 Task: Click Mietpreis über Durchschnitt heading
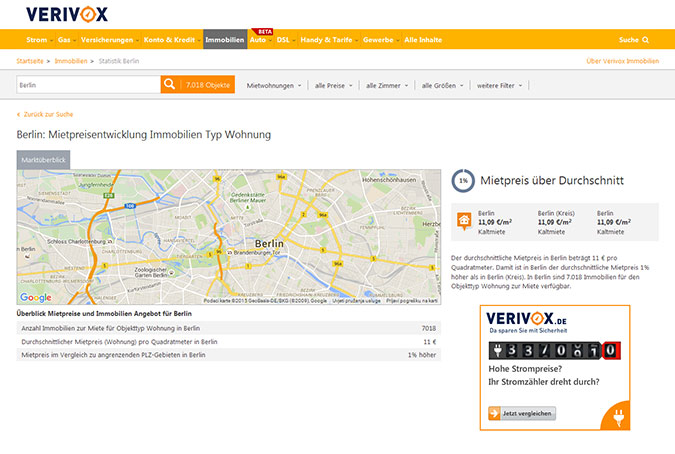coord(552,181)
